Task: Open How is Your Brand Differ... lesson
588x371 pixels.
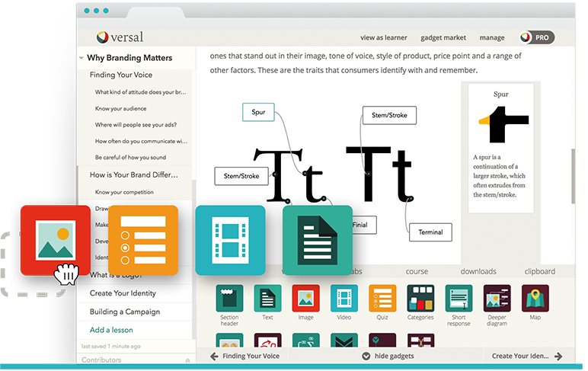Action: pyautogui.click(x=134, y=174)
